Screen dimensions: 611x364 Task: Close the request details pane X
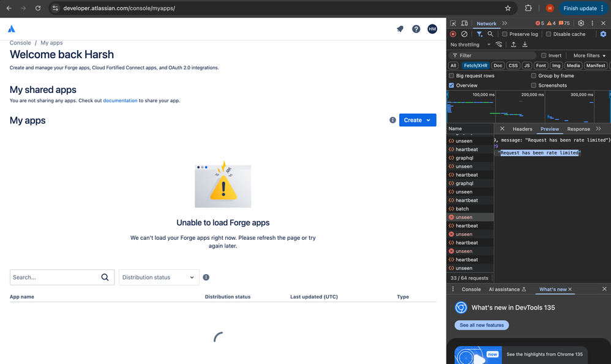click(x=502, y=128)
